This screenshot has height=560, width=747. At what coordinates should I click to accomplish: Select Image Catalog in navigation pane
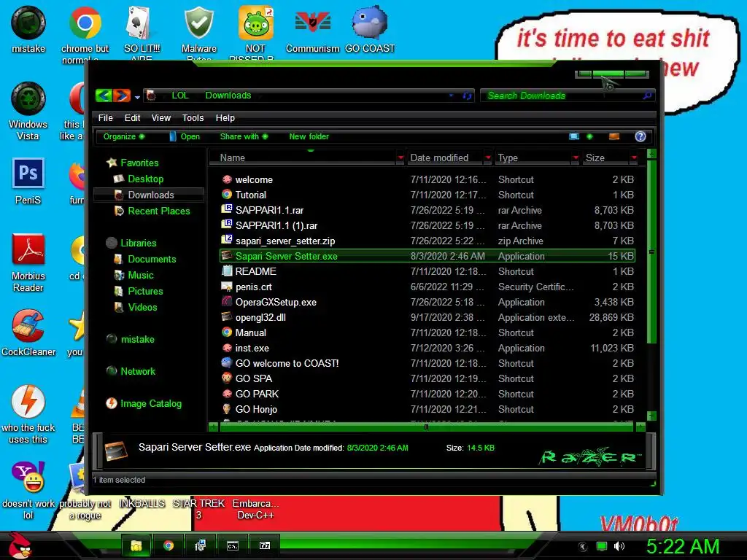pos(150,403)
